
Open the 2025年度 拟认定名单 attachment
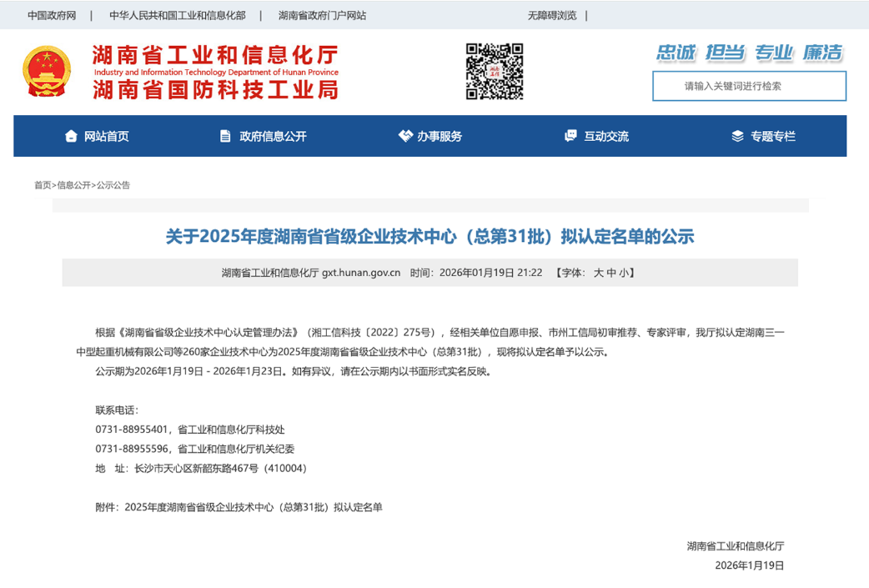point(253,507)
